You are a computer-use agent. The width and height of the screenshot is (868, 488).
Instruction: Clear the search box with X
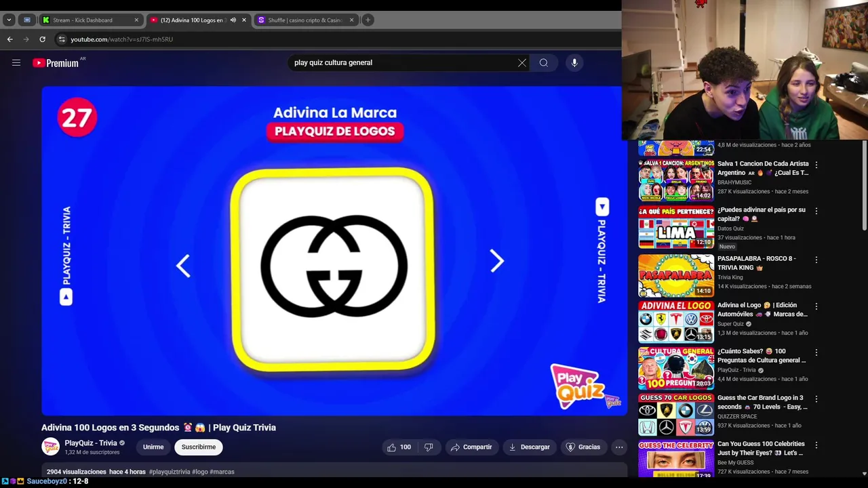[522, 62]
